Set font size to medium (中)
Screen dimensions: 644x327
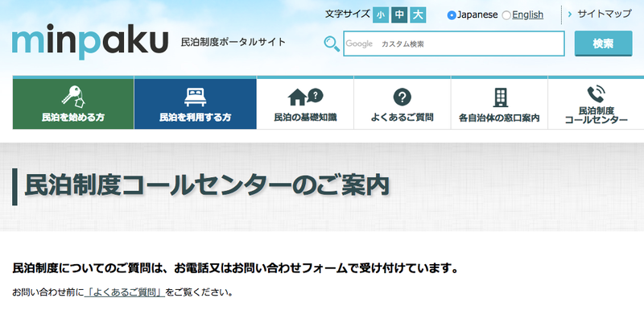coord(398,14)
